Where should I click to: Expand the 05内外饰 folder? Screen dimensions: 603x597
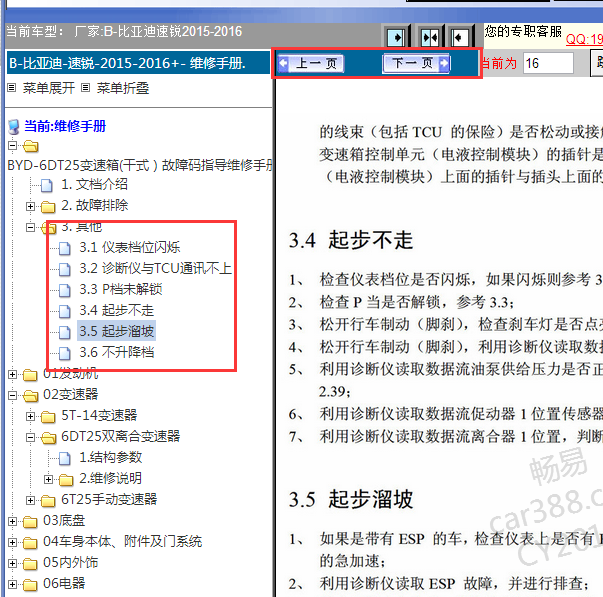[12, 563]
